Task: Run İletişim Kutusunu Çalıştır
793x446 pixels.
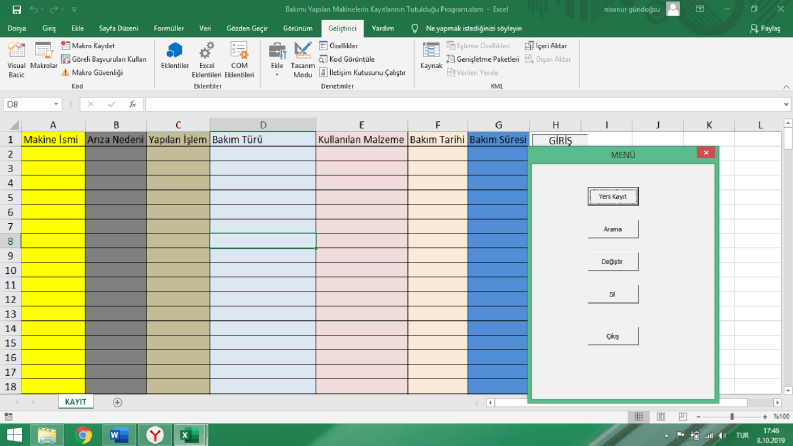Action: coord(362,73)
